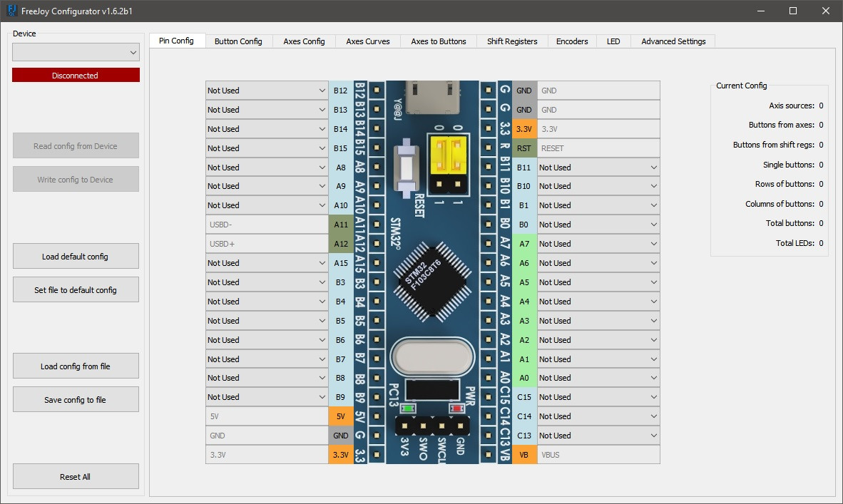Image resolution: width=843 pixels, height=504 pixels.
Task: Expand the B3 pin dropdown
Action: tap(267, 282)
